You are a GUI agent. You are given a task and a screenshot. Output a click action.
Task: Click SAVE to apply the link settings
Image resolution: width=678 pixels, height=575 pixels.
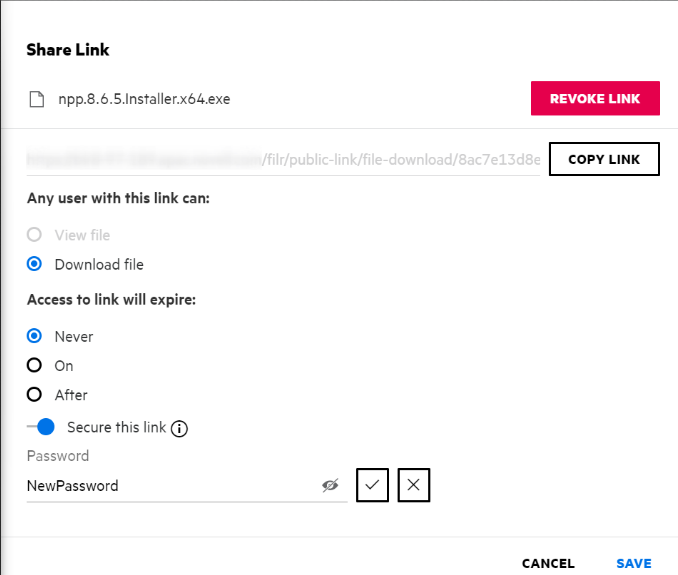[x=634, y=564]
